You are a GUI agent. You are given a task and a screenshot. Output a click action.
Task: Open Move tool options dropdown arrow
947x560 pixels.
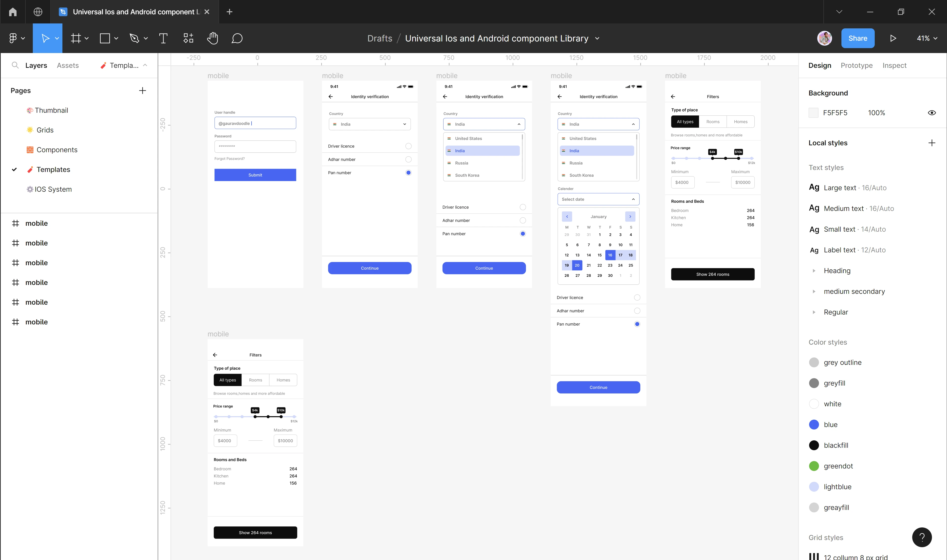tap(57, 38)
